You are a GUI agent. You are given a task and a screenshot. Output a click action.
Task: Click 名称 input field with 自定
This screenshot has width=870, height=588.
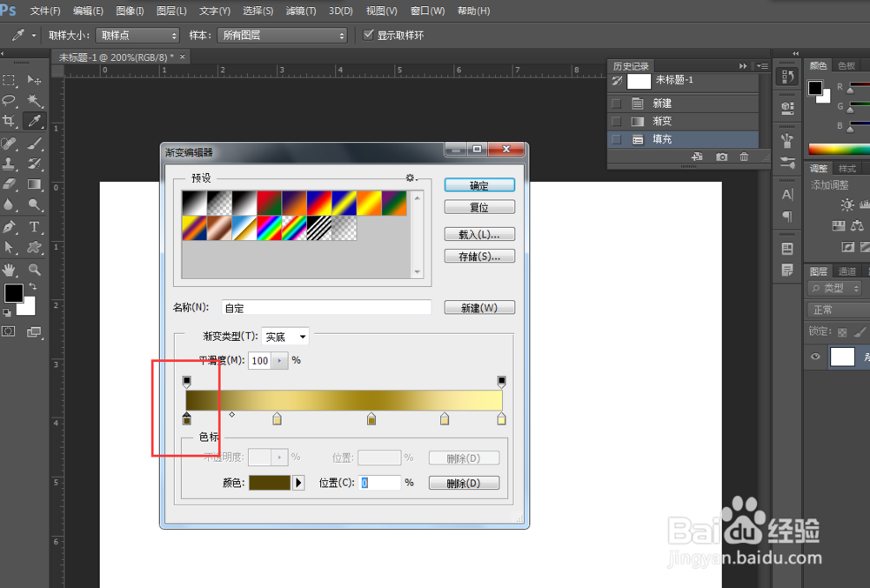[326, 307]
